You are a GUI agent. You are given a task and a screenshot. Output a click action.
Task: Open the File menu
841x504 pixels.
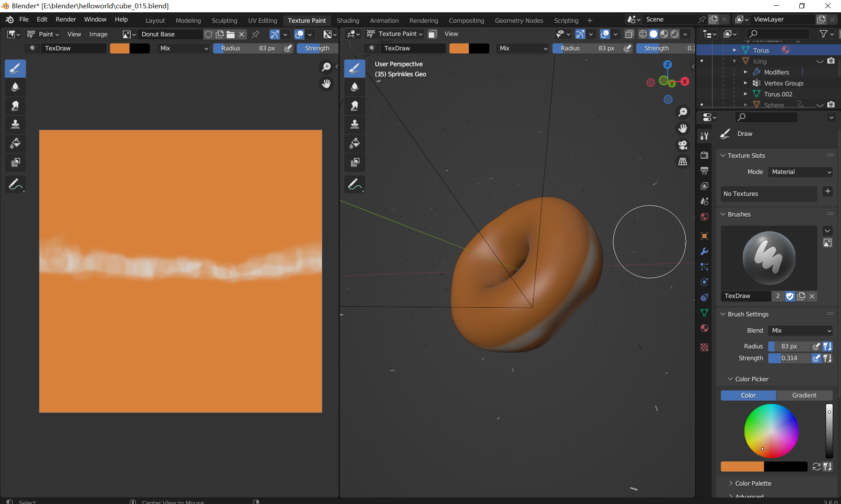[x=24, y=19]
